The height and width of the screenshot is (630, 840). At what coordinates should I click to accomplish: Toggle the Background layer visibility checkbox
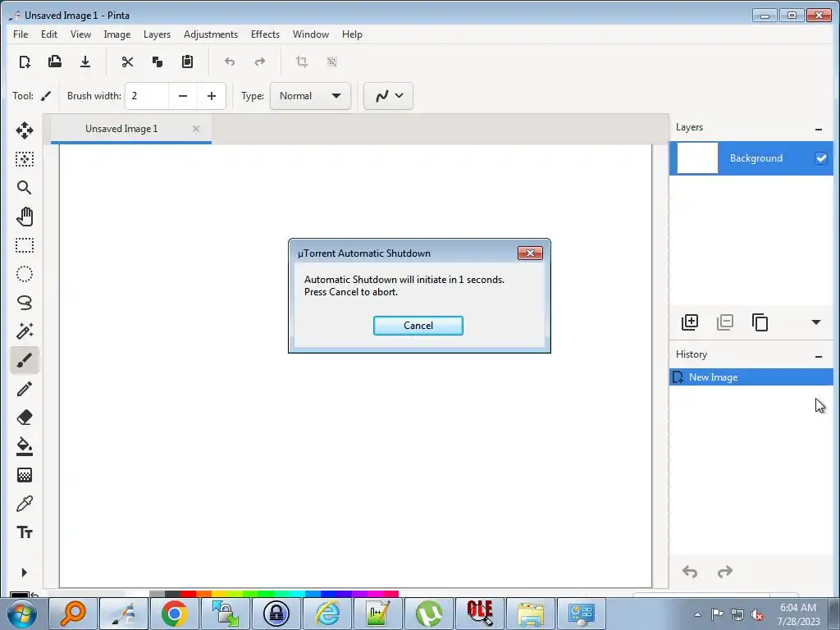click(820, 158)
